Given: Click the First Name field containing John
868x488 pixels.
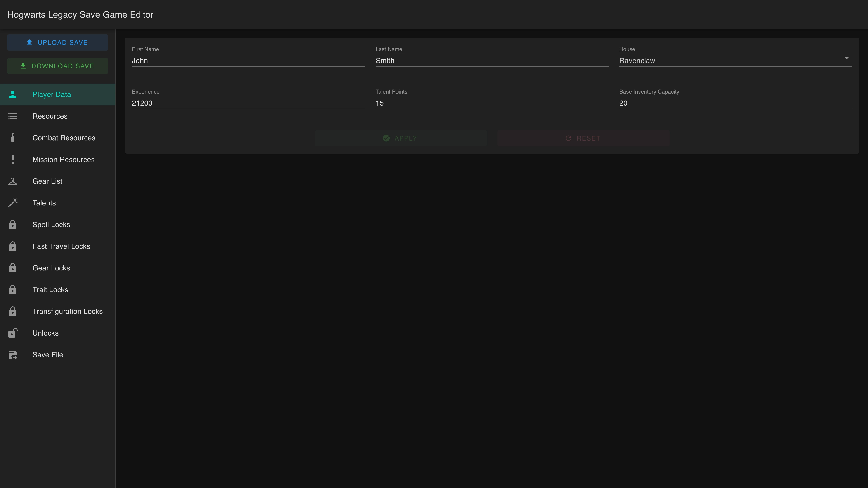Looking at the screenshot, I should tap(248, 61).
